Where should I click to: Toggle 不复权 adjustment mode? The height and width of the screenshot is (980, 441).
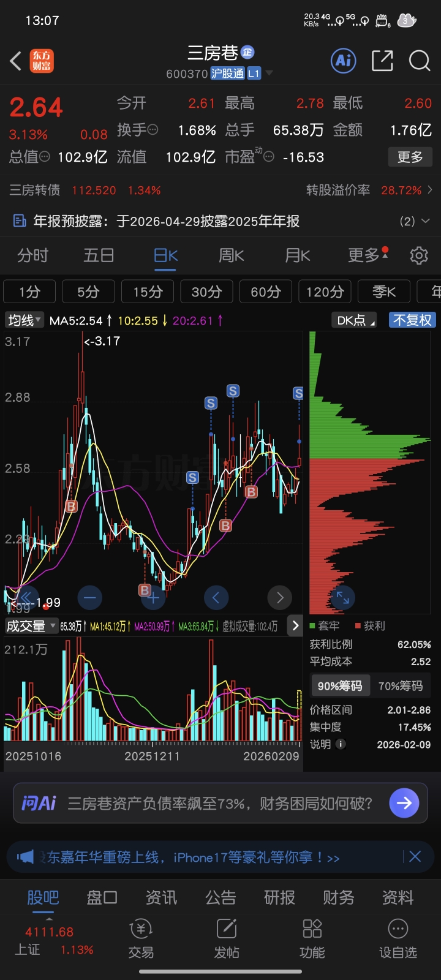(x=413, y=320)
